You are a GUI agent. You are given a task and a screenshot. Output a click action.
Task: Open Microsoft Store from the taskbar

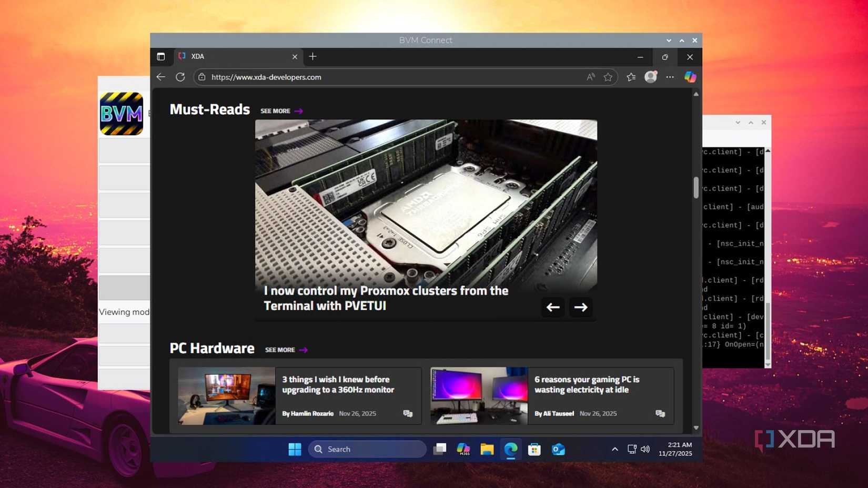point(534,449)
